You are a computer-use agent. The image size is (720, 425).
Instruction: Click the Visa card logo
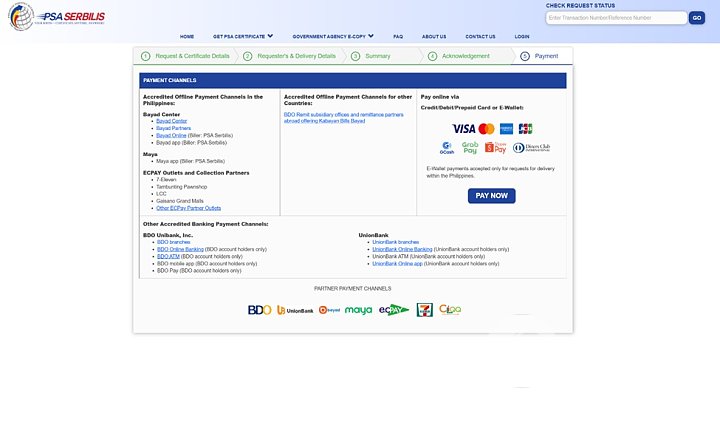[463, 129]
